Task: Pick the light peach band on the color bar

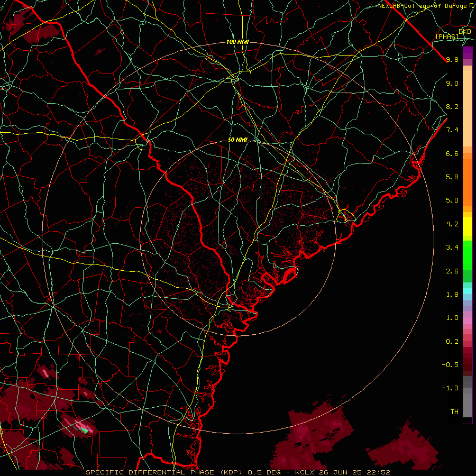Action: pyautogui.click(x=467, y=108)
